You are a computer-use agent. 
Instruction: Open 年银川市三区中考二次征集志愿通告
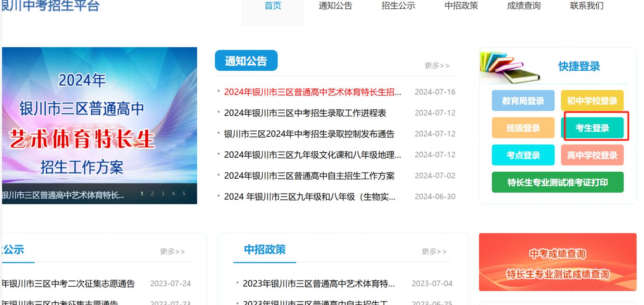69,284
